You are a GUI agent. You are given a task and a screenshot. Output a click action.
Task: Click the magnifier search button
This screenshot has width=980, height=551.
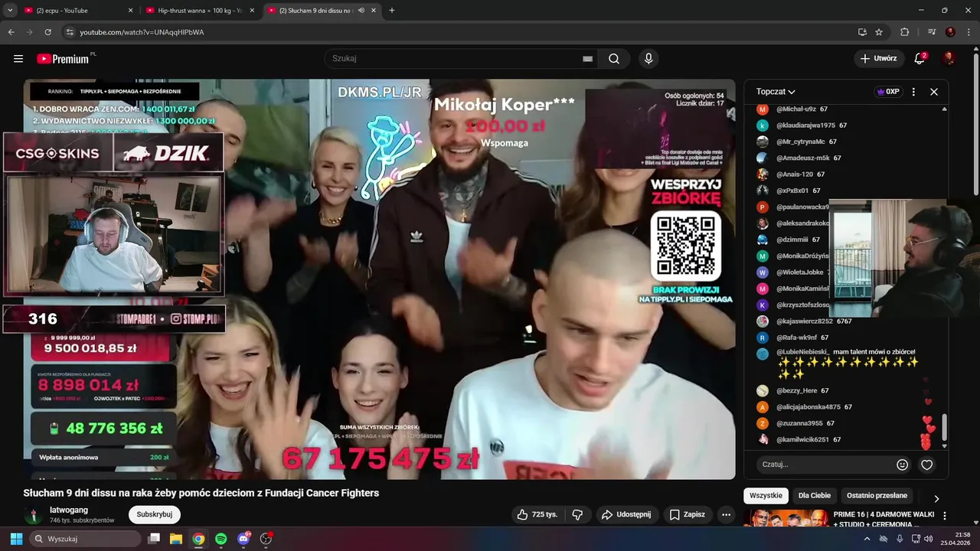coord(614,59)
